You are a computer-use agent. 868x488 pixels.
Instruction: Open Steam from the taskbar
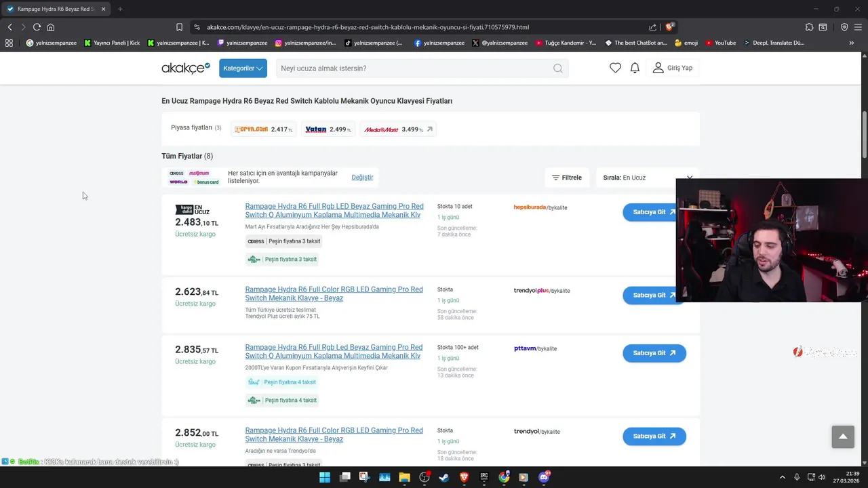click(x=444, y=477)
